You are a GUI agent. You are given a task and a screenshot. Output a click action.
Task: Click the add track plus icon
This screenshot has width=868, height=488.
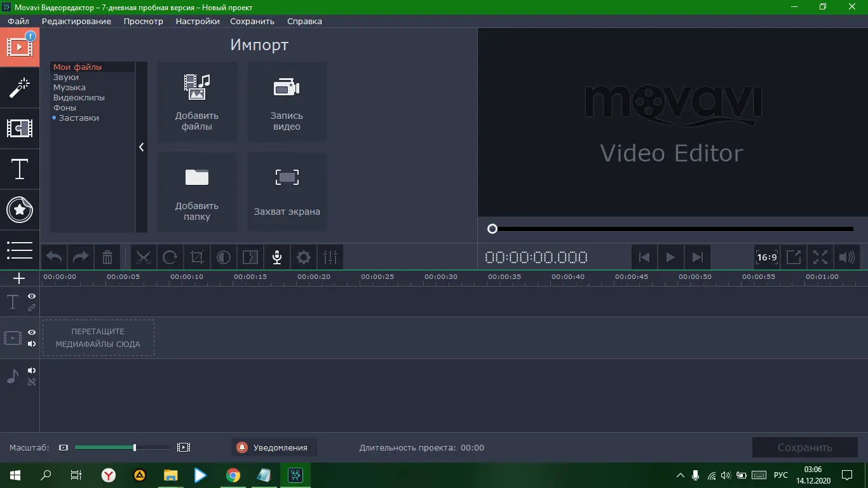pyautogui.click(x=19, y=278)
